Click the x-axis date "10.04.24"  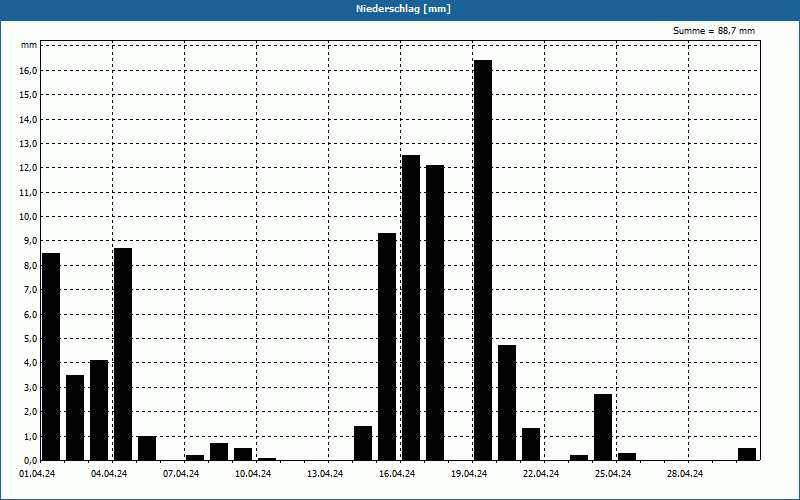[x=253, y=474]
